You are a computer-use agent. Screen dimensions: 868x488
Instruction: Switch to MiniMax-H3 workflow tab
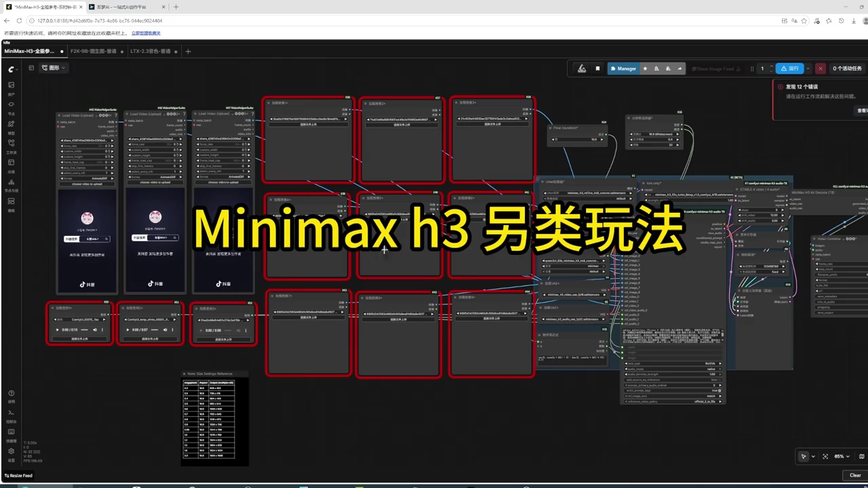coord(33,51)
